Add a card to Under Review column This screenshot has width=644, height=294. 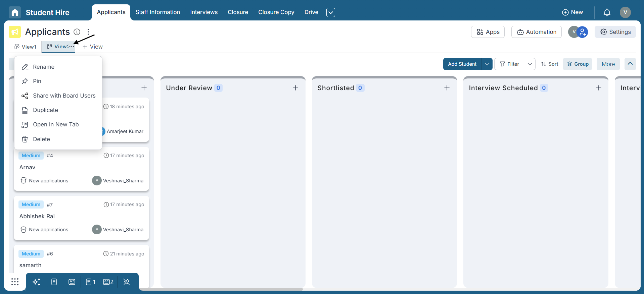[295, 88]
